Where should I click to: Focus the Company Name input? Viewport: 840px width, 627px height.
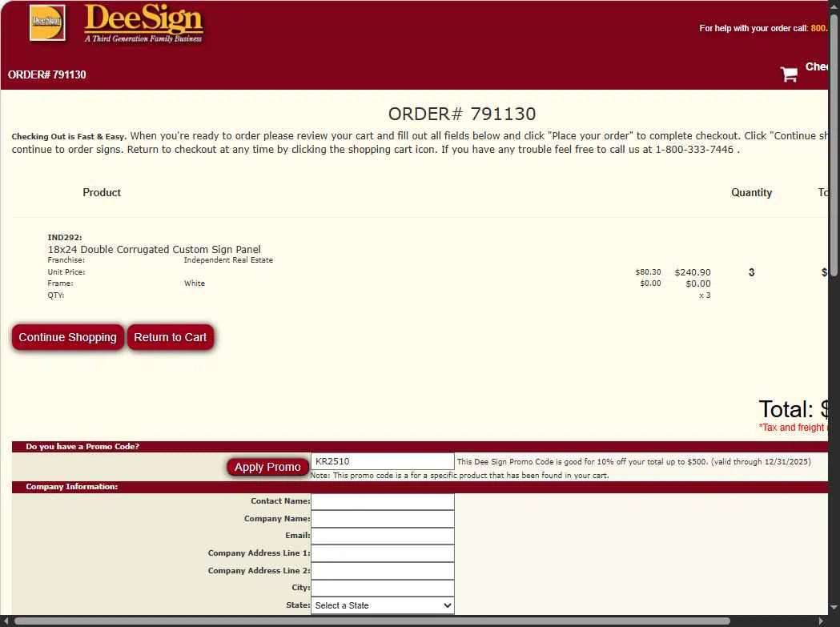click(383, 519)
